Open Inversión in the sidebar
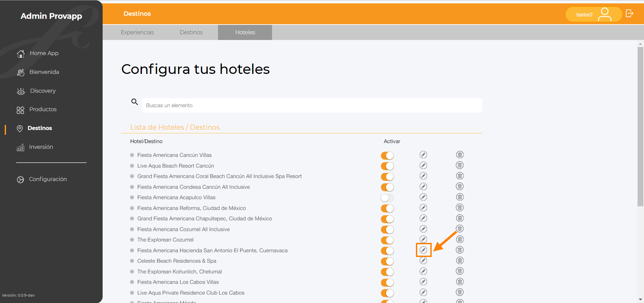Viewport: 644px width, 303px height. point(35,147)
